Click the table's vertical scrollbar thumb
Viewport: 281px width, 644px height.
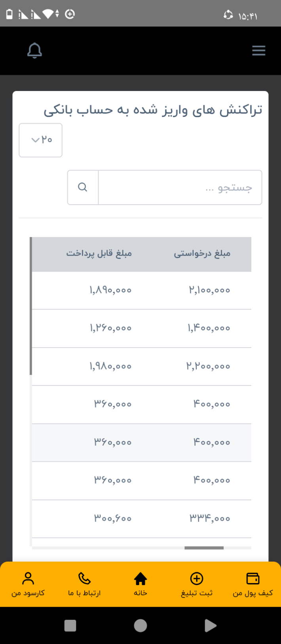31,306
